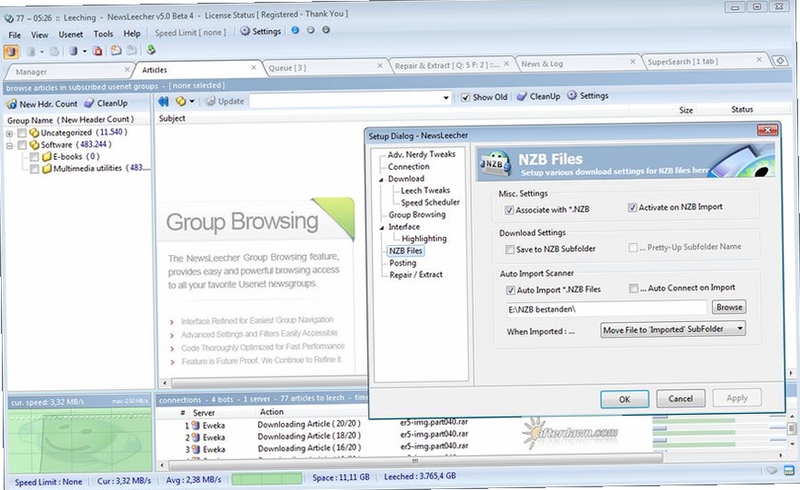Click the second Eweka server icon
Screen dimensions: 800x490
195,437
